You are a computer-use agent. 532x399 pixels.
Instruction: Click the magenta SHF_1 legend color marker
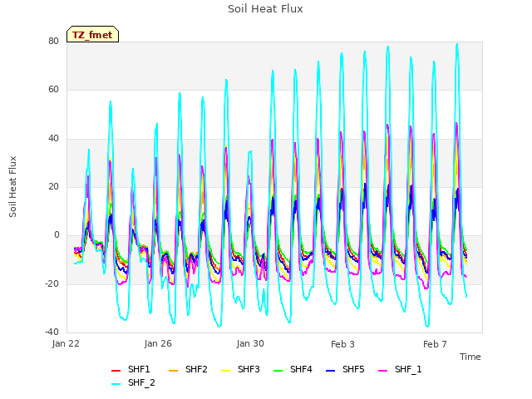pyautogui.click(x=382, y=371)
